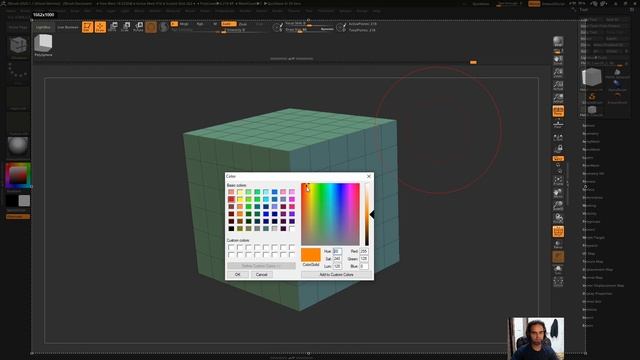640x360 pixels.
Task: Toggle Persp perspective button
Action: 558,111
